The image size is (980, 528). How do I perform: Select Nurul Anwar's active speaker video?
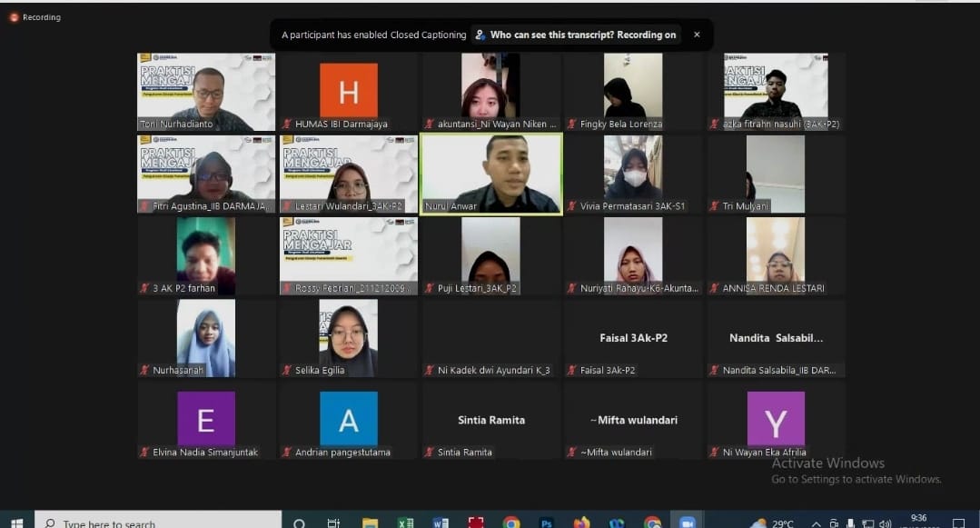[x=490, y=174]
